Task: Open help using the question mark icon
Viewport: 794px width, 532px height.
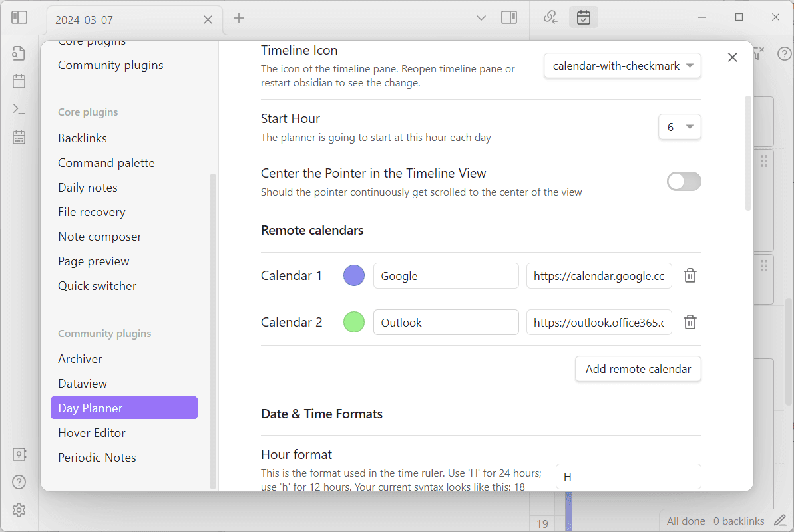Action: click(19, 481)
